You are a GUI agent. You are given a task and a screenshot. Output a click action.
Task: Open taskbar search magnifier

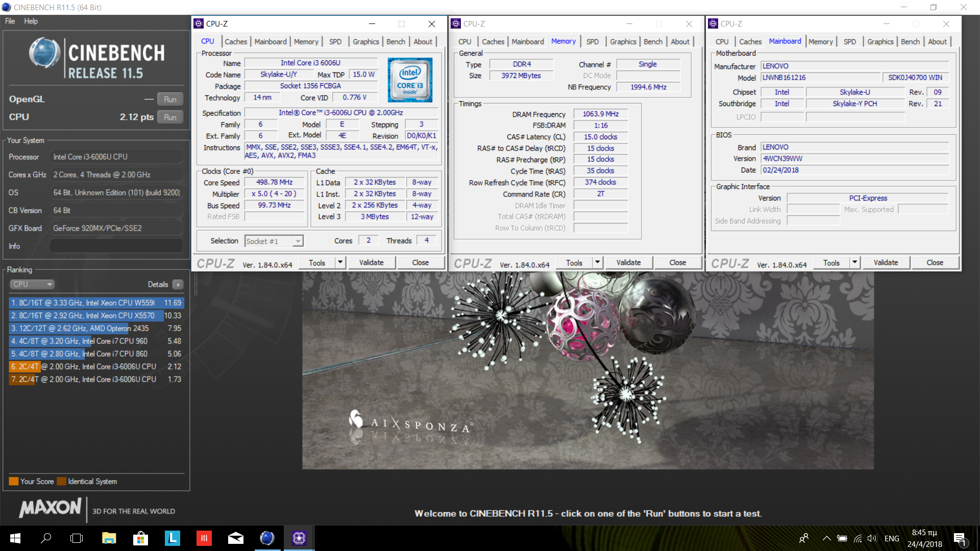coord(46,538)
